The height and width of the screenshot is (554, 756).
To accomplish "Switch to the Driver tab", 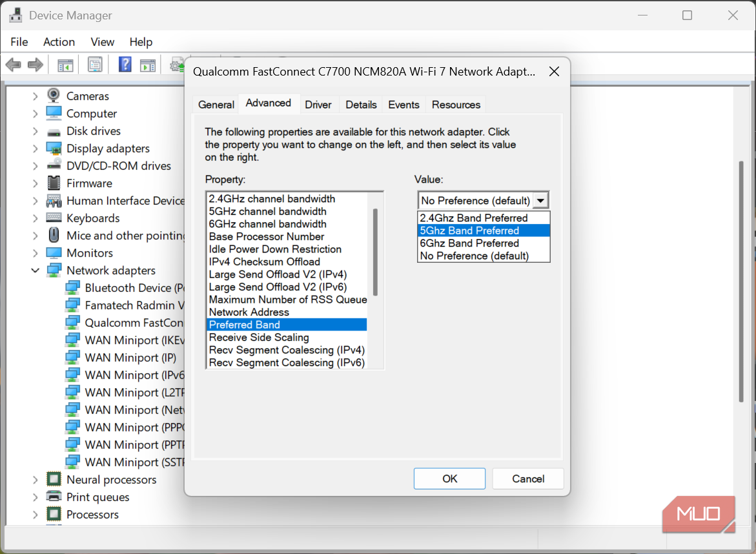I will click(x=318, y=105).
